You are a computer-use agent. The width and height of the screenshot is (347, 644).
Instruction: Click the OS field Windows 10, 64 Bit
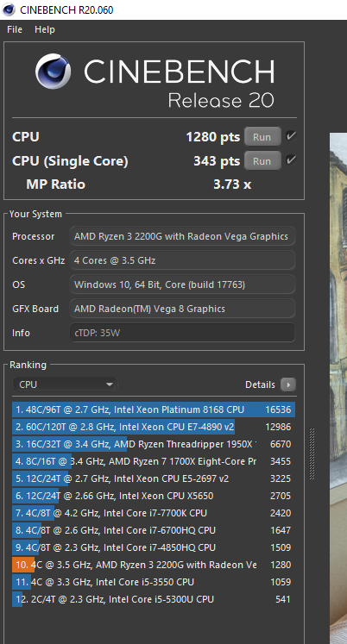pyautogui.click(x=182, y=284)
